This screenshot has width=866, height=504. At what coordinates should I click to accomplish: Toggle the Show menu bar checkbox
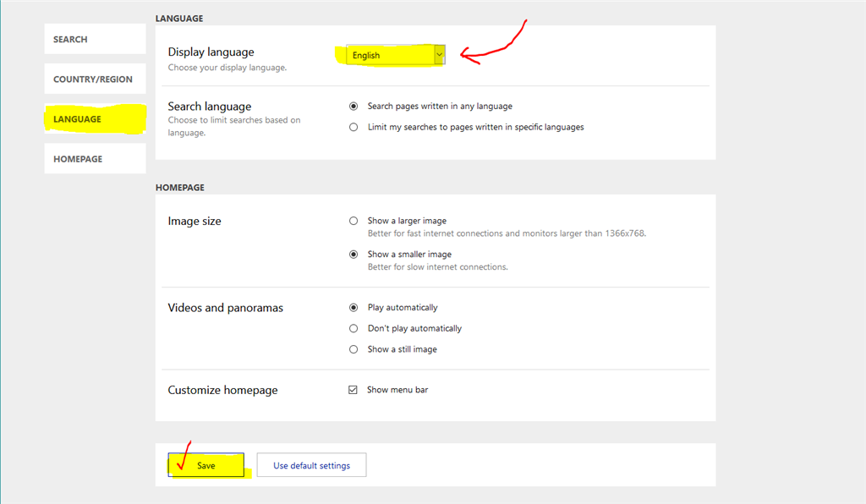point(353,390)
